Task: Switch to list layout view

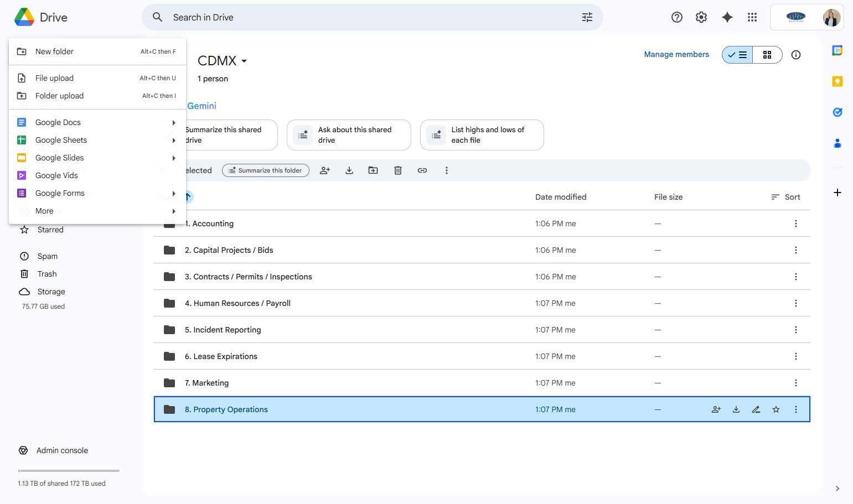Action: 737,55
